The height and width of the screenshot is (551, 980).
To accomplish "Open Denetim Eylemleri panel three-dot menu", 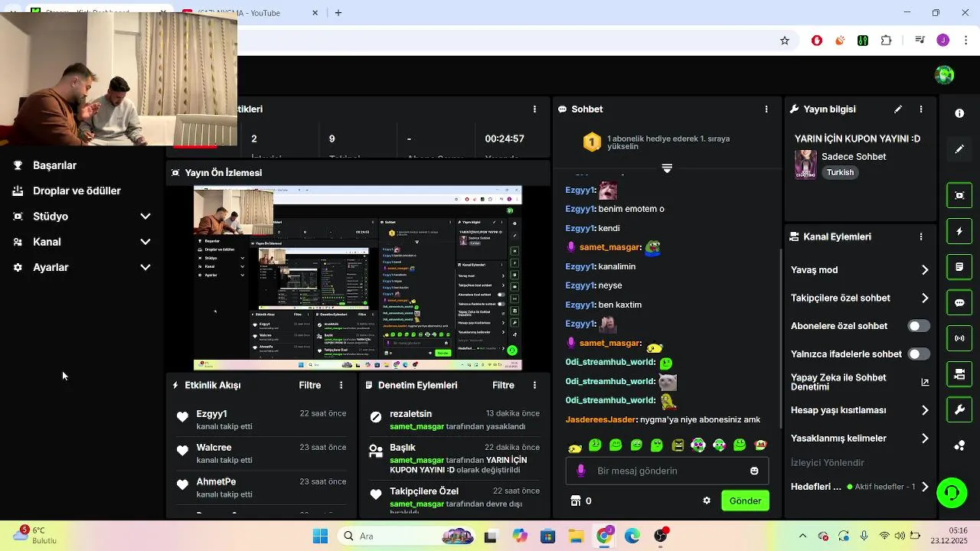I will (x=535, y=385).
